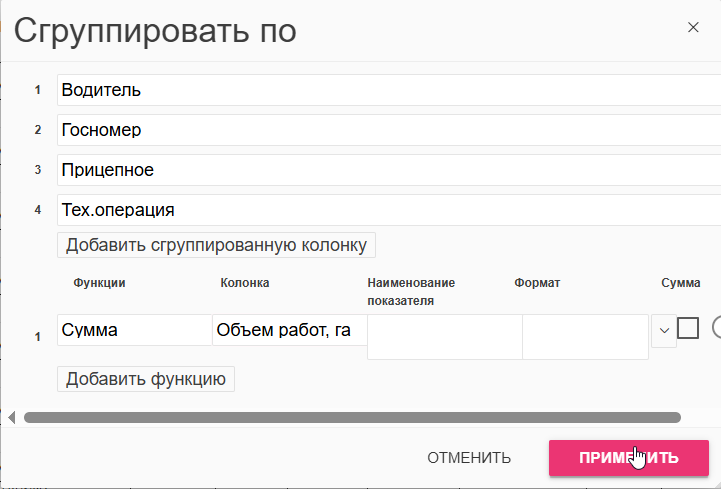Cancel with the ОТМЕНИТЬ button
This screenshot has width=721, height=489.
[469, 458]
